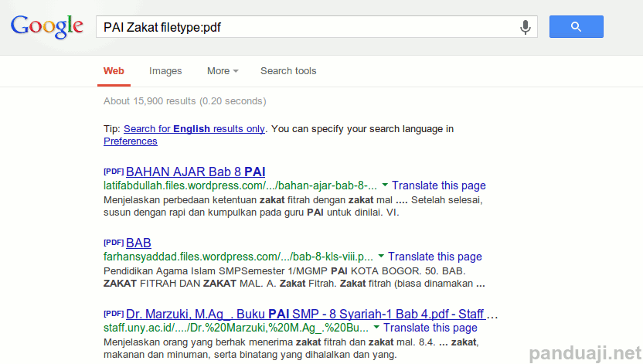Open 'Dr. Marzuki, M.Ag_. Buku PAI SMP' result
Viewport: 643px width, 364px height.
pos(305,314)
